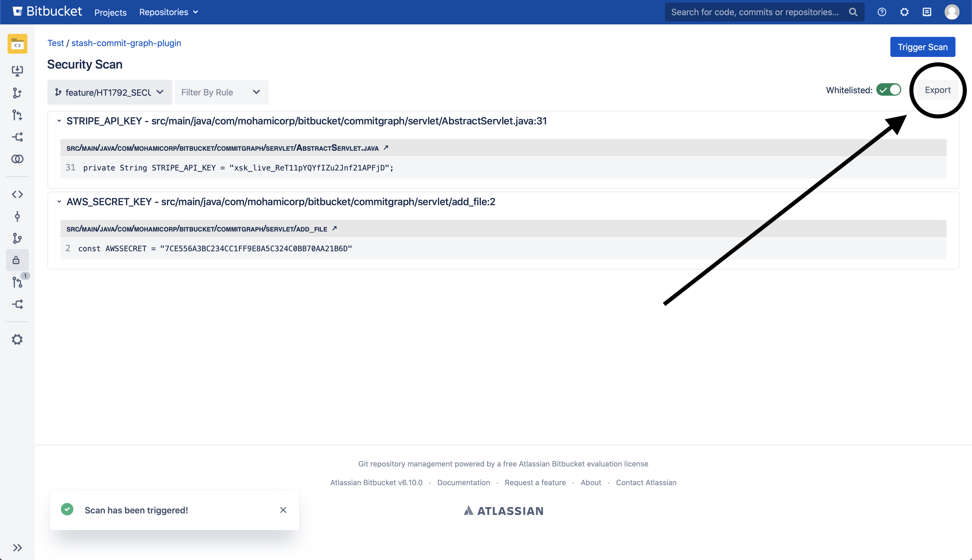
Task: Open Pull requests icon with badge
Action: 17,282
